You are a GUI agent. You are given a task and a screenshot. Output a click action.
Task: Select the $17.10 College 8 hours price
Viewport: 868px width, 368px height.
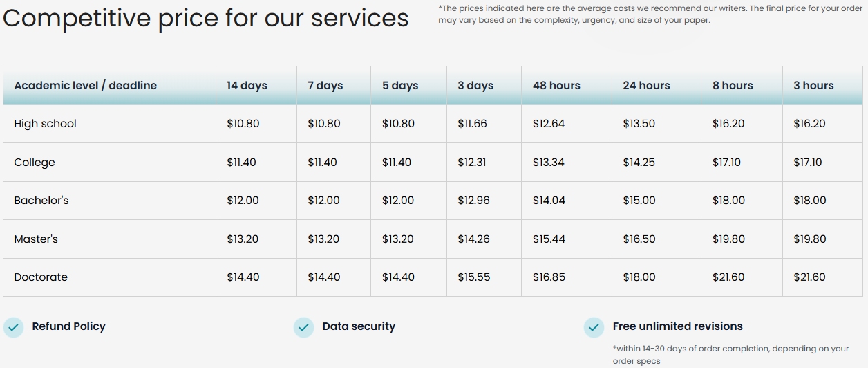[726, 163]
